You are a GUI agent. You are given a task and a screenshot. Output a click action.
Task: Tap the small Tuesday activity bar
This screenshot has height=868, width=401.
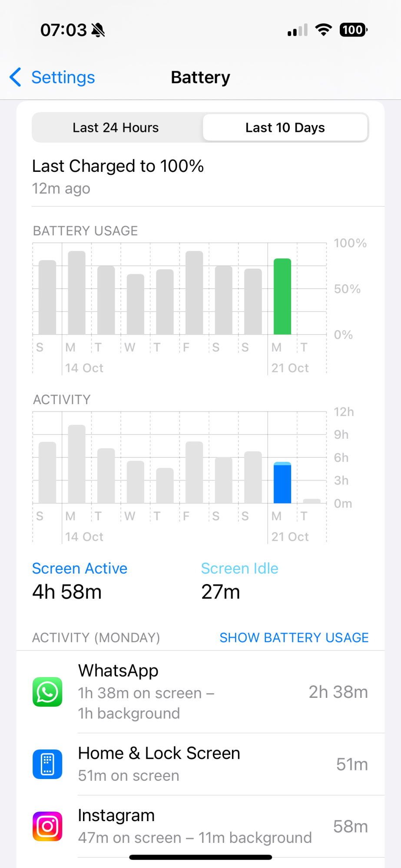(312, 501)
